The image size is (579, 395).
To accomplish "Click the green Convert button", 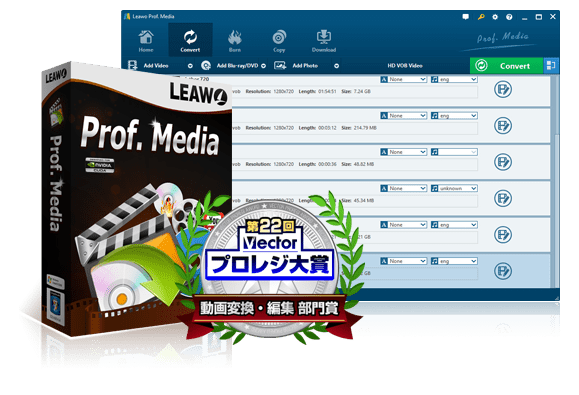I will click(x=507, y=66).
